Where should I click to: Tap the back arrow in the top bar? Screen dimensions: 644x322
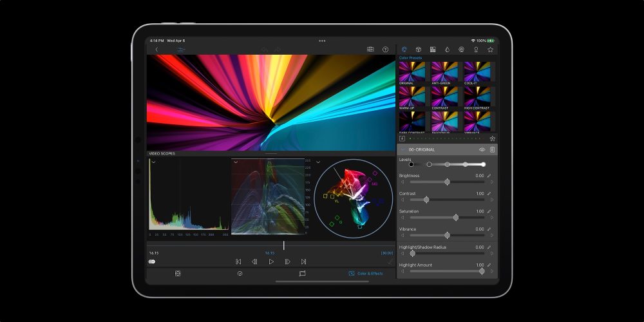pyautogui.click(x=156, y=49)
